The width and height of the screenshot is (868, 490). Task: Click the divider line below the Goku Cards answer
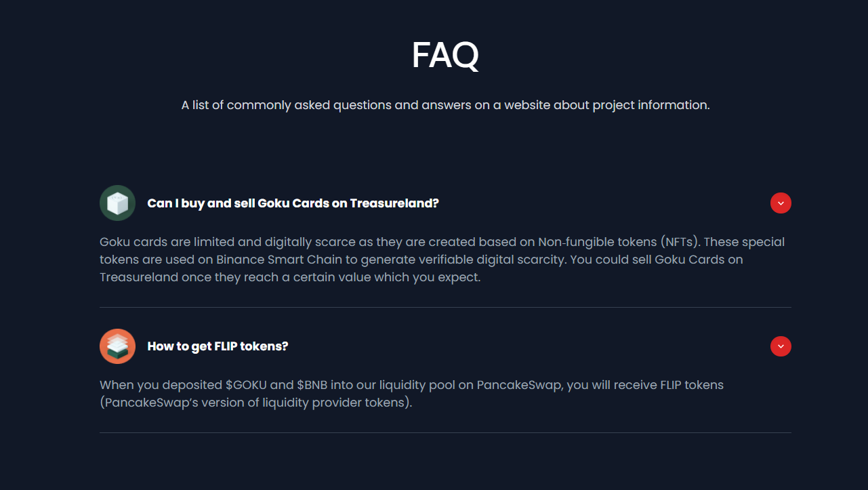(x=445, y=307)
